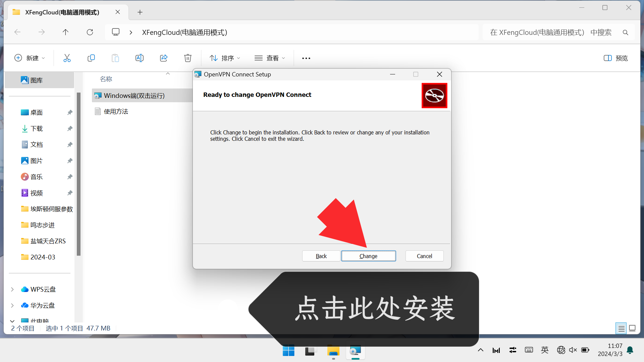This screenshot has width=644, height=362.
Task: Open the 埃斯顿伺服参数 folder in sidebar
Action: 47,209
